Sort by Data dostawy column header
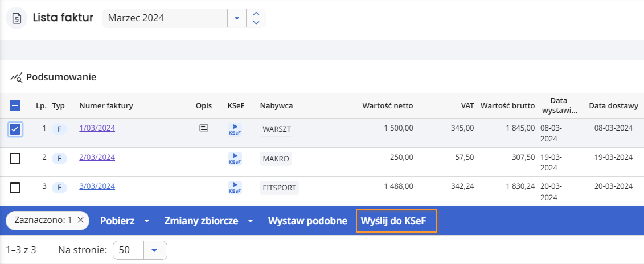The width and height of the screenshot is (644, 264). (614, 105)
